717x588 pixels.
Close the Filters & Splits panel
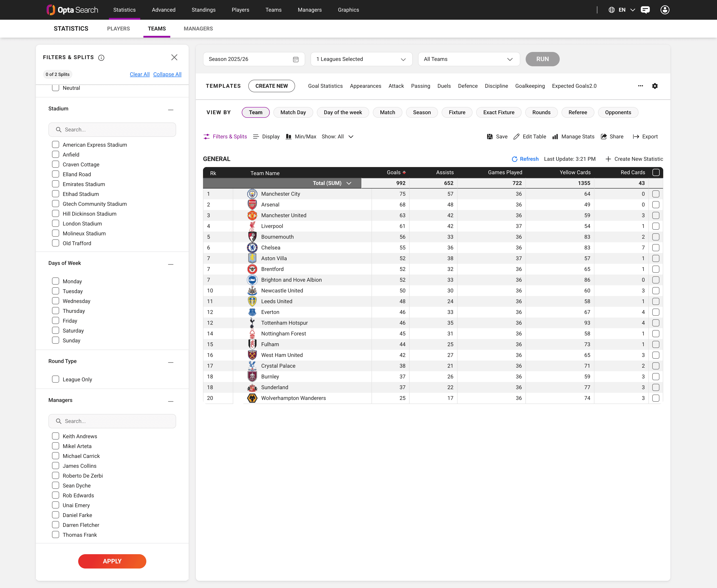pyautogui.click(x=174, y=57)
